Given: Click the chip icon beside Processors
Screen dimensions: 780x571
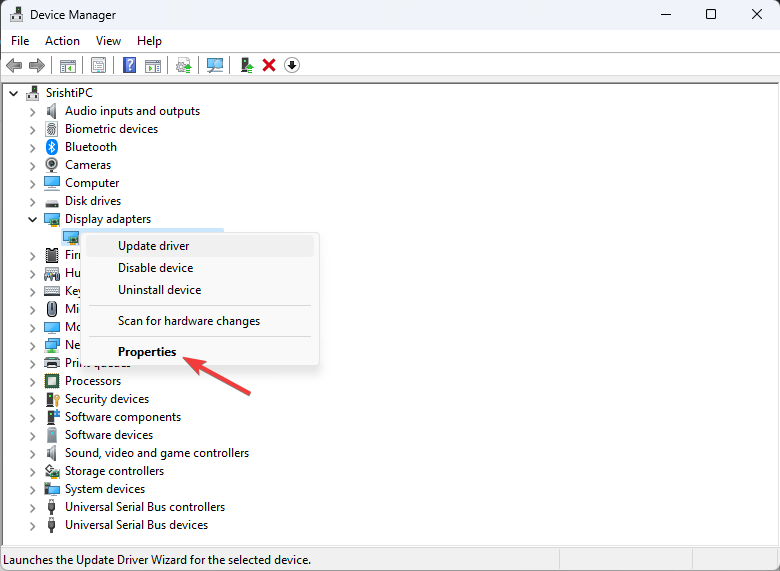Looking at the screenshot, I should (52, 381).
